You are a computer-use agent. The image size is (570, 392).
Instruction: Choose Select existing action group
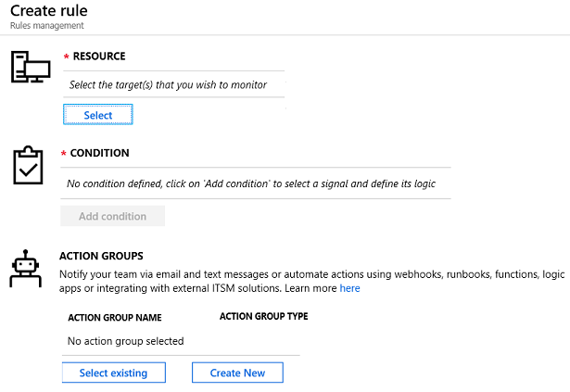tap(114, 373)
